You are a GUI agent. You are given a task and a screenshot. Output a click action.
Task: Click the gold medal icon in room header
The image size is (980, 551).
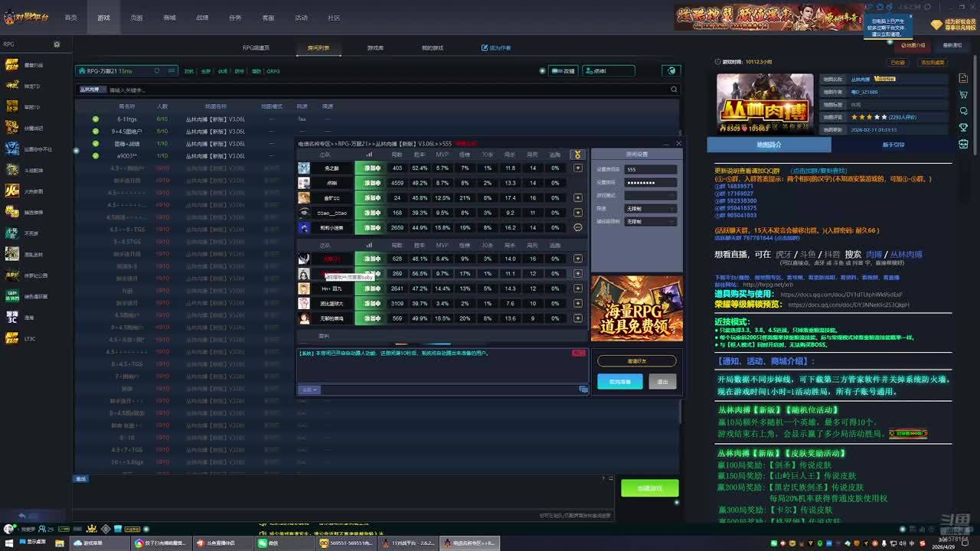[x=577, y=155]
